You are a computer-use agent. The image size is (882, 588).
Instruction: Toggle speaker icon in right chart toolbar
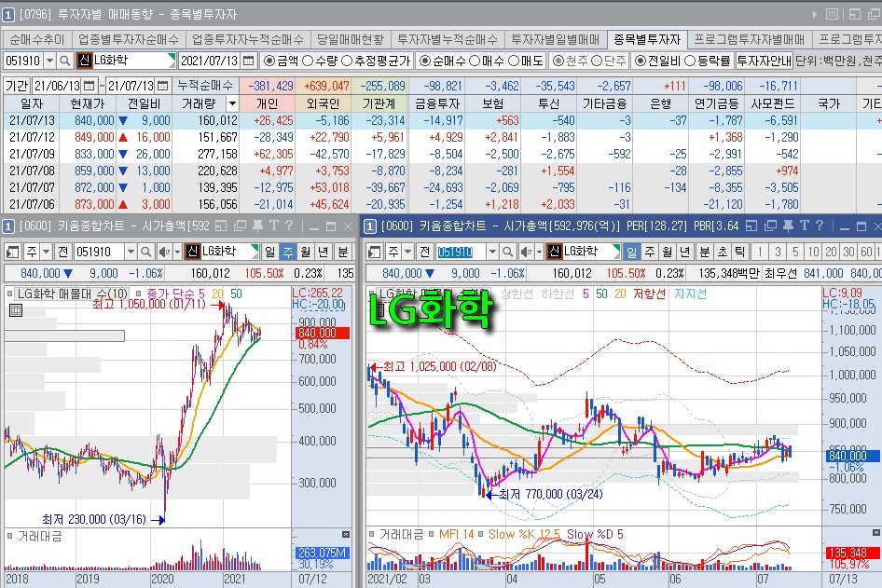pos(525,252)
